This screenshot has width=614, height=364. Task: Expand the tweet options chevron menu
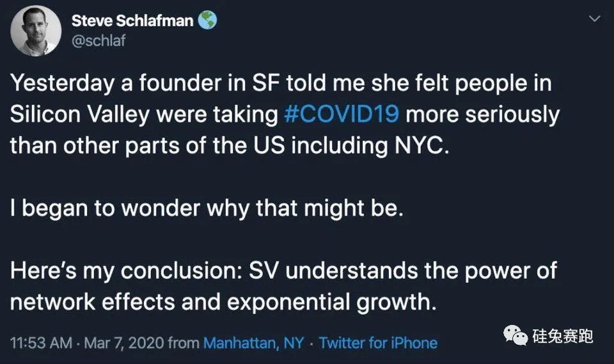594,20
